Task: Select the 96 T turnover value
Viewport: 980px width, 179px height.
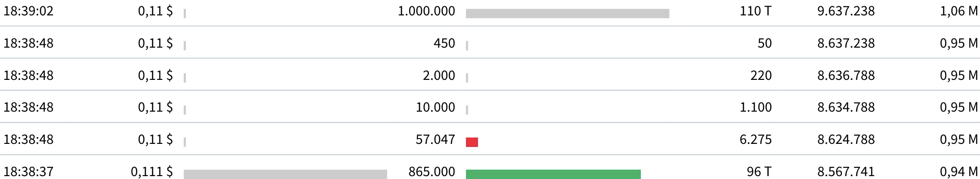Action: (759, 172)
